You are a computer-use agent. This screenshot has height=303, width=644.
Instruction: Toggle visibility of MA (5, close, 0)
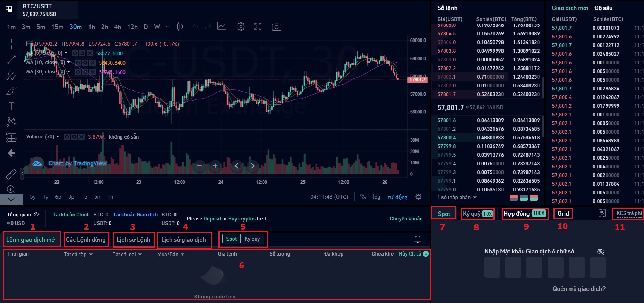click(75, 53)
